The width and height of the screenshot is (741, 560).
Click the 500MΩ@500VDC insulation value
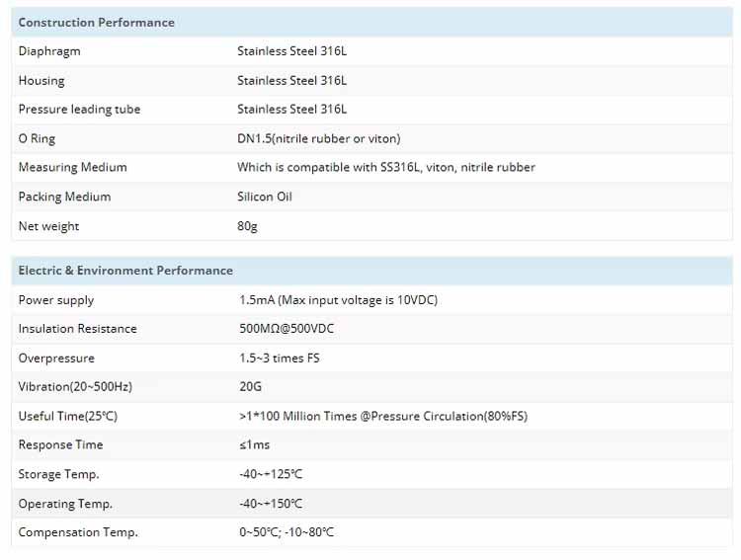point(287,329)
